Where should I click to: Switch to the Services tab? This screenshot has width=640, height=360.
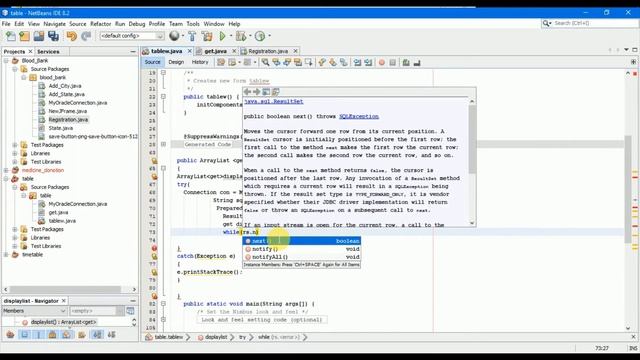48,52
